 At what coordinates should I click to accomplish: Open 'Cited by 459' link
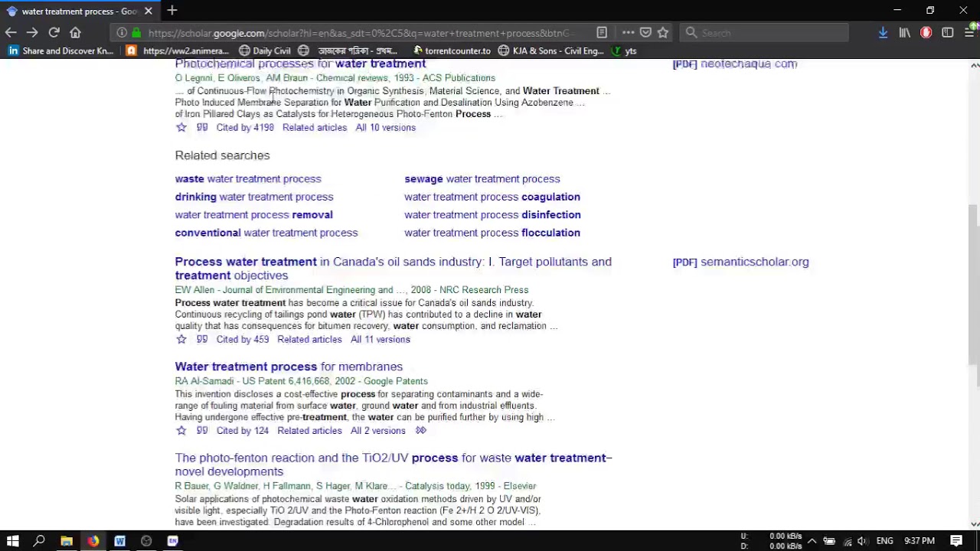coord(243,340)
